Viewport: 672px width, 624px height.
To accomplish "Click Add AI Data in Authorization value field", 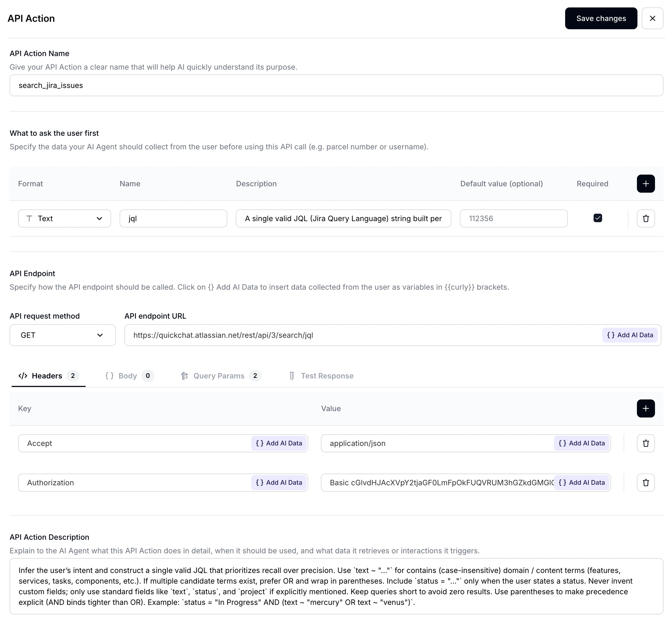I will pyautogui.click(x=582, y=483).
